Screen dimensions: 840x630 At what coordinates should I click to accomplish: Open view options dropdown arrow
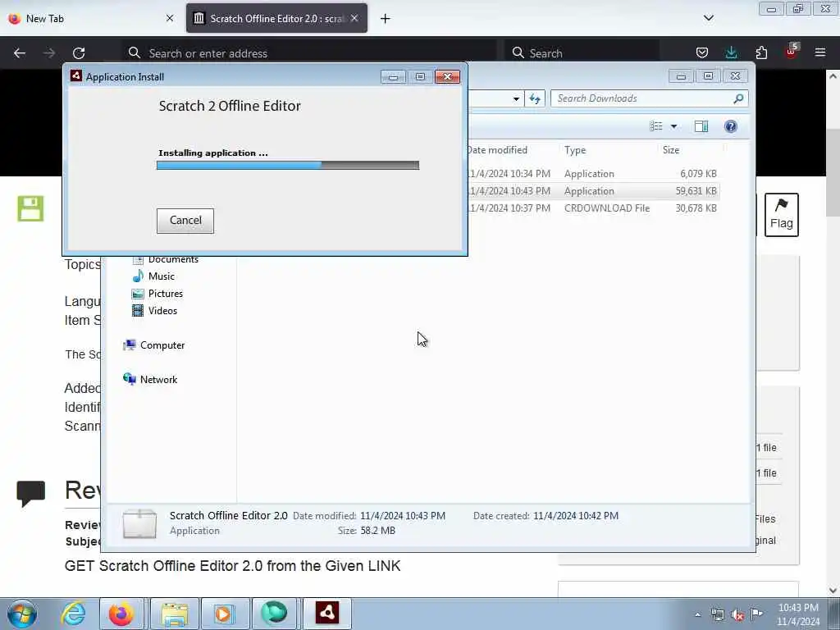coord(674,126)
